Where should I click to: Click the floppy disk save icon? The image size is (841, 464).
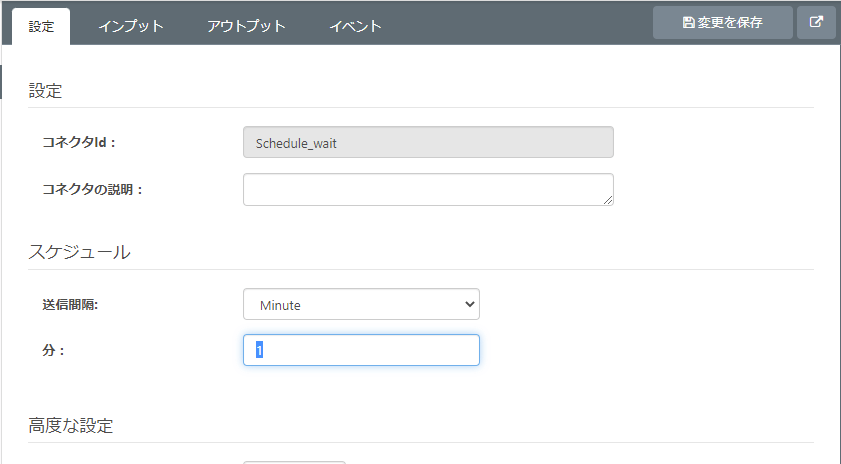coord(688,23)
